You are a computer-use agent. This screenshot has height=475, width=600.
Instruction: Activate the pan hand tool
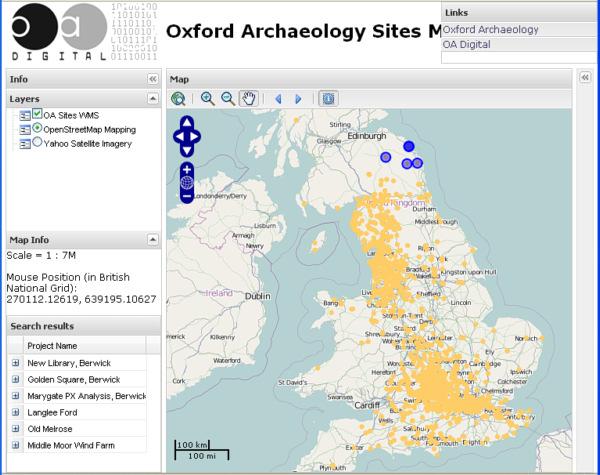pyautogui.click(x=249, y=99)
